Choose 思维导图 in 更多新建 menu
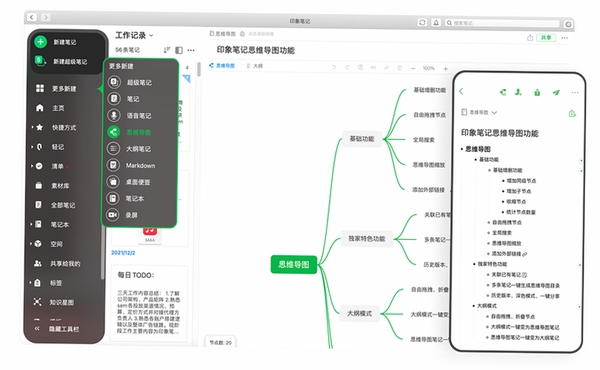Viewport: 600px width, 370px height. (129, 132)
